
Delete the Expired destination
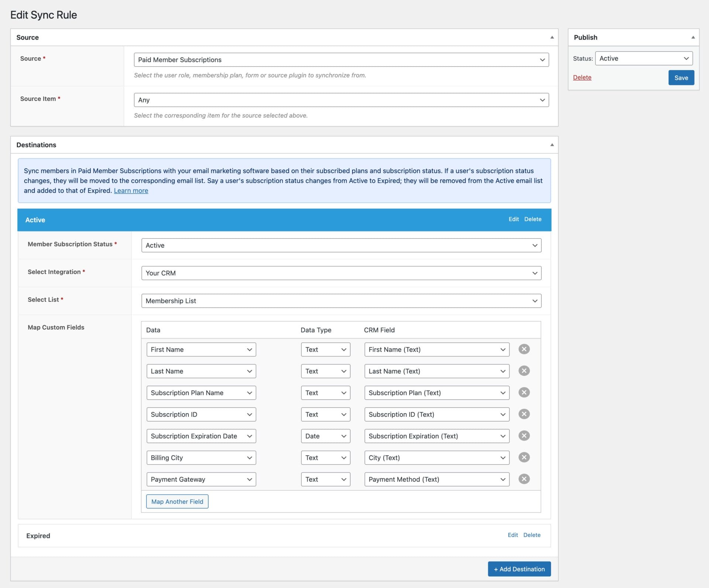pyautogui.click(x=532, y=535)
